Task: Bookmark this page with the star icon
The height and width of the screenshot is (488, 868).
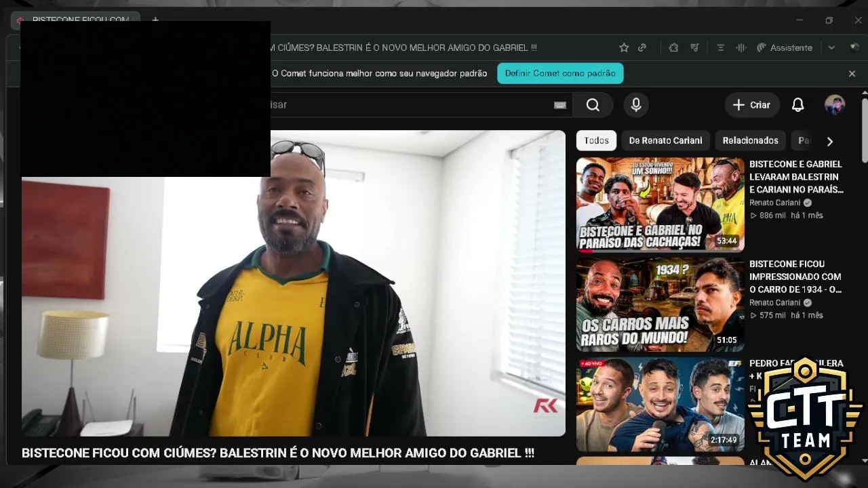Action: pos(624,47)
